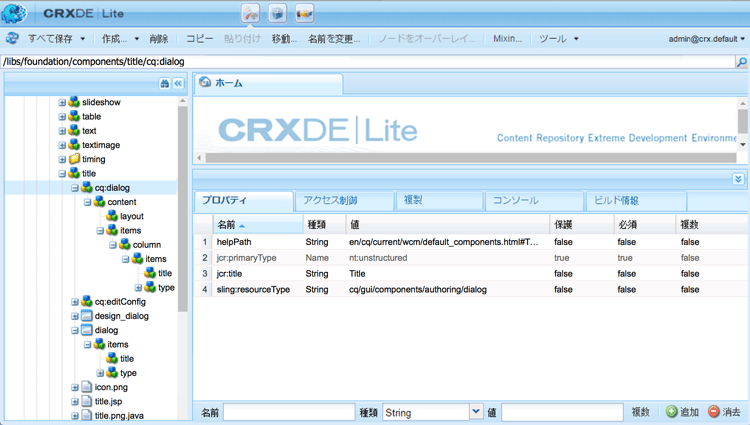The width and height of the screenshot is (750, 425).
Task: Select the textimage tree item label
Action: click(101, 145)
